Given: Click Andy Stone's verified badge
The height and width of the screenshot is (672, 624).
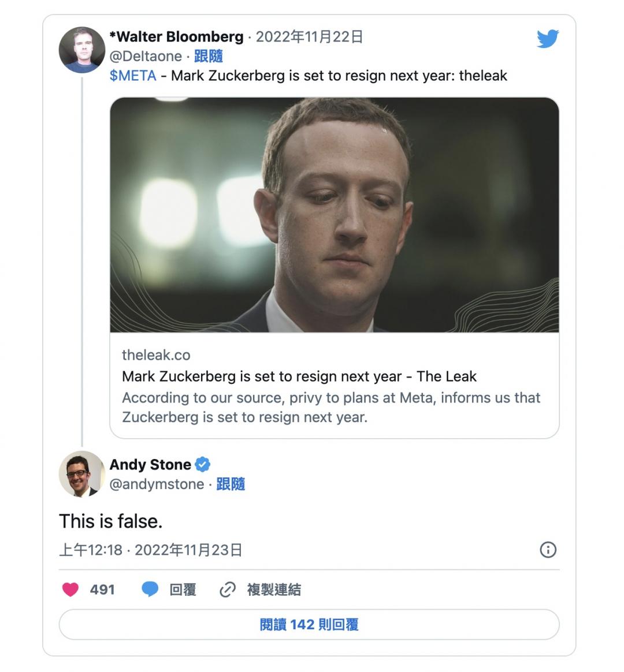Looking at the screenshot, I should click(202, 464).
